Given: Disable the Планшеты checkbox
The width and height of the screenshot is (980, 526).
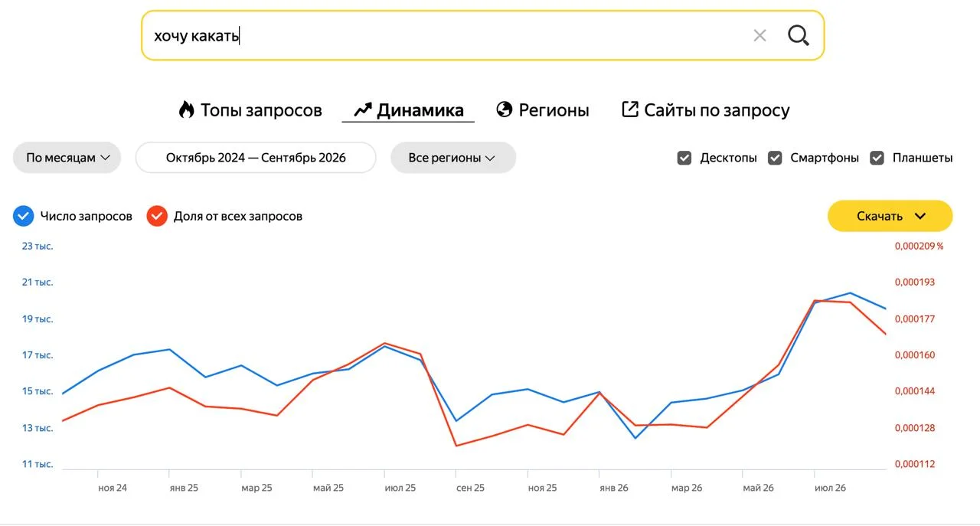Looking at the screenshot, I should [x=877, y=158].
